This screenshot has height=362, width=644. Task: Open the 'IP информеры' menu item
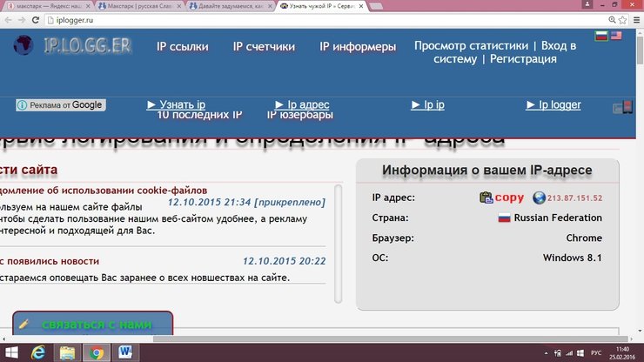tap(358, 46)
